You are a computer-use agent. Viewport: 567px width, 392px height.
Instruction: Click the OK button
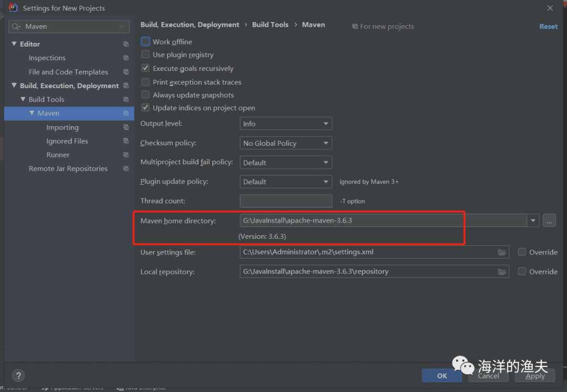click(442, 376)
